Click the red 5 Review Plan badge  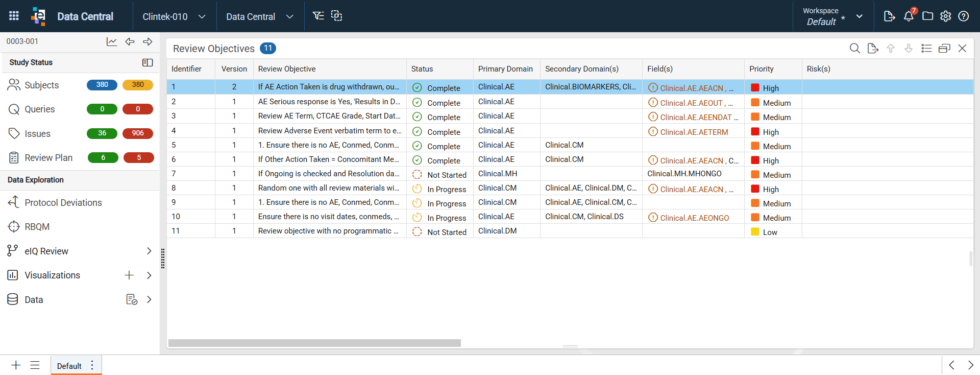pos(139,158)
